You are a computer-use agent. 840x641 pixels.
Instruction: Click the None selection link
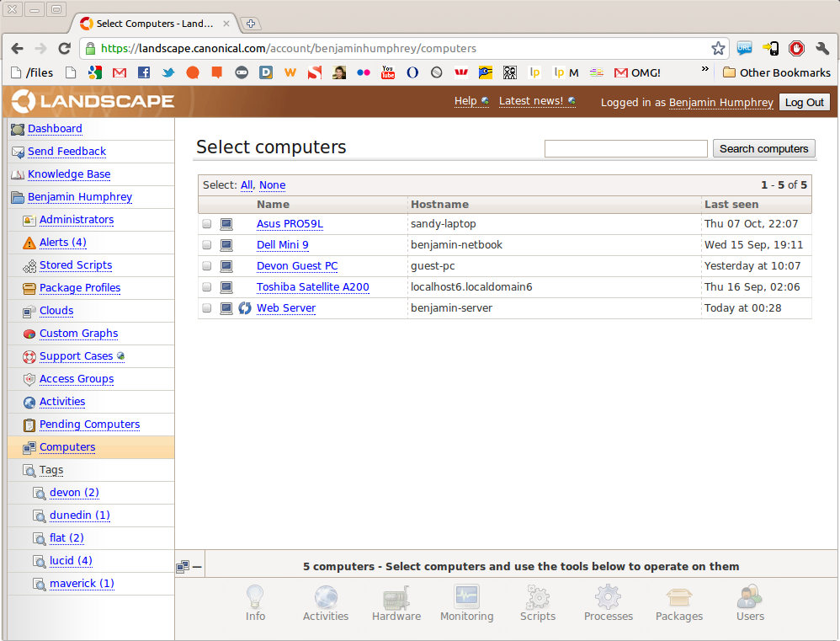272,185
